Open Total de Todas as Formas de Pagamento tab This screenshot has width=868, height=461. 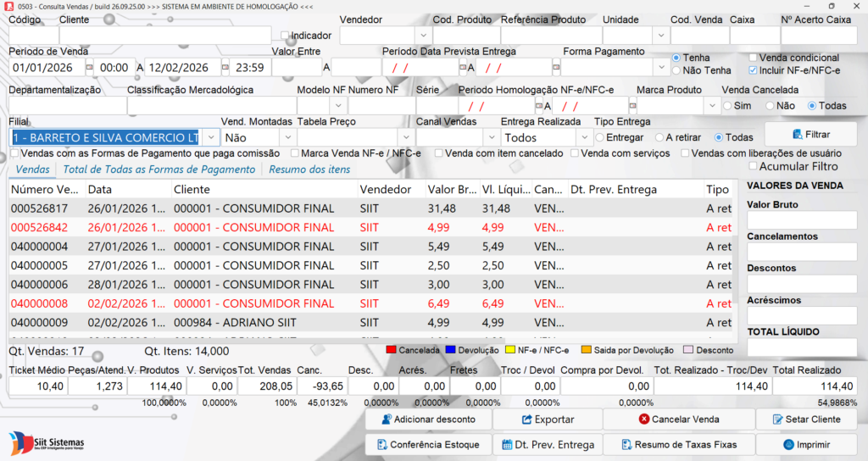tap(159, 169)
